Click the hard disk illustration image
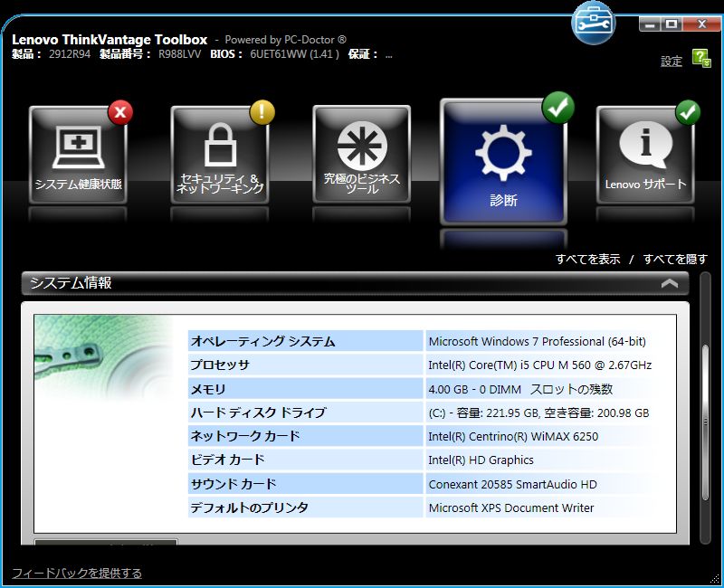Image resolution: width=724 pixels, height=588 pixels. click(102, 358)
